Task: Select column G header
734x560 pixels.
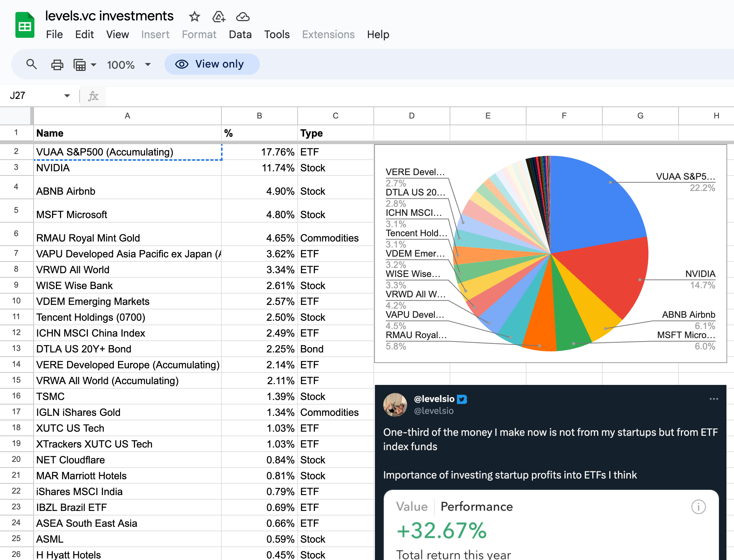Action: [640, 116]
